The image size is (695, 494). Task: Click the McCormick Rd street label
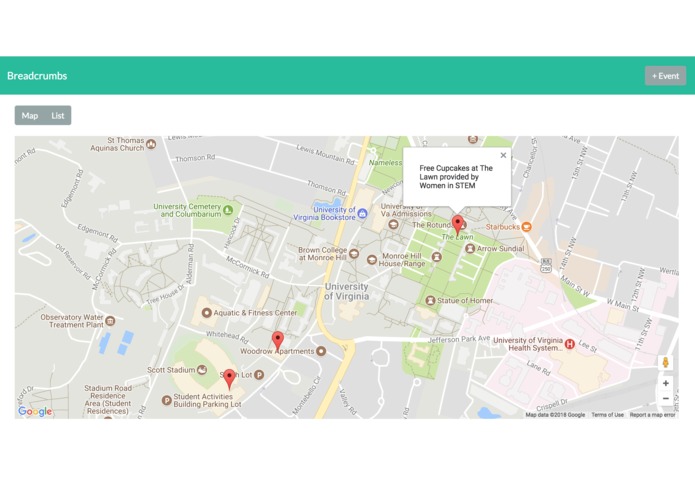coord(248,267)
